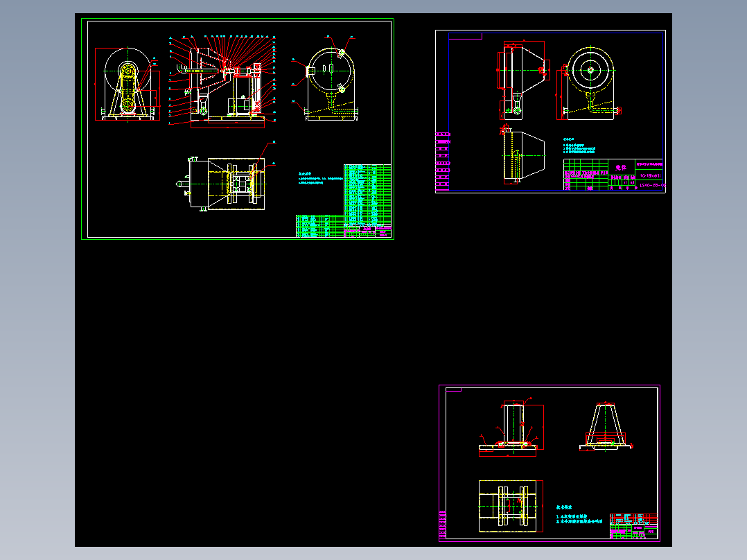Click the cyan technical notes on the assembly sheet

pyautogui.click(x=320, y=178)
